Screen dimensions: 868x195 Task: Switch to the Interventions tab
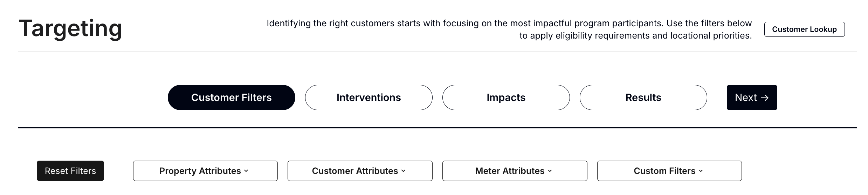[368, 97]
